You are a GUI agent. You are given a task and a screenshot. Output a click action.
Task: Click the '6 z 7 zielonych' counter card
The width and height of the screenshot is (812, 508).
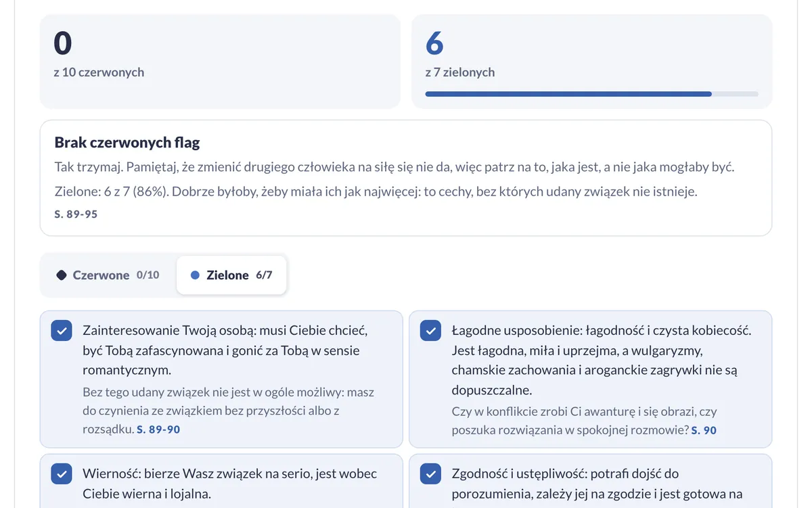[591, 62]
